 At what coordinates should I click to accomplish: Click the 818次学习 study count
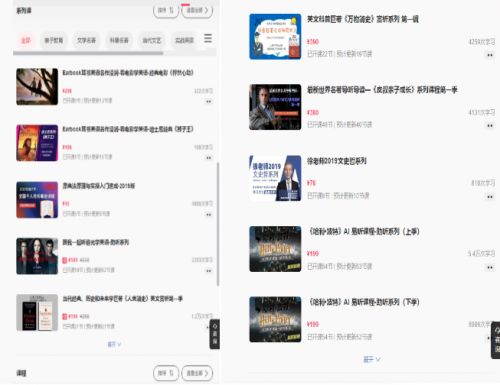point(483,183)
